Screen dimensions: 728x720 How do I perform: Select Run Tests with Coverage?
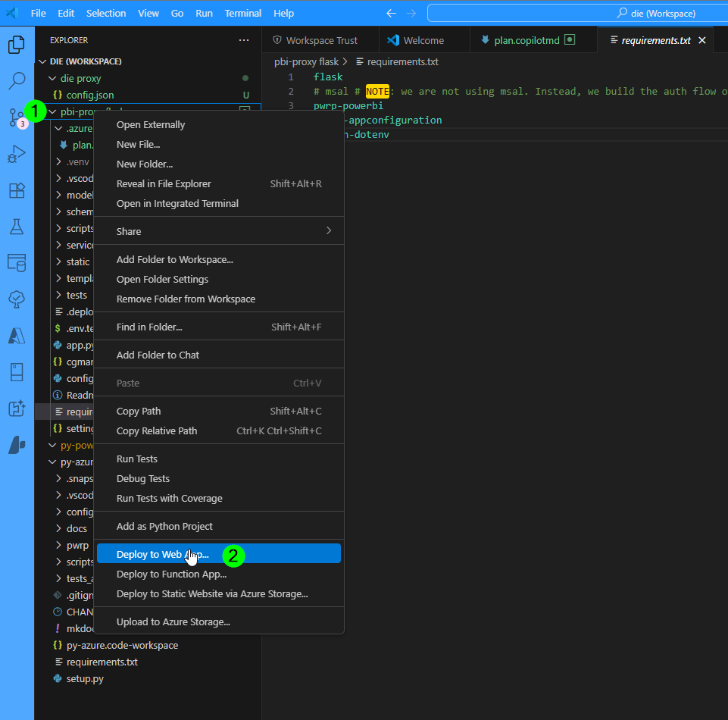pyautogui.click(x=219, y=498)
